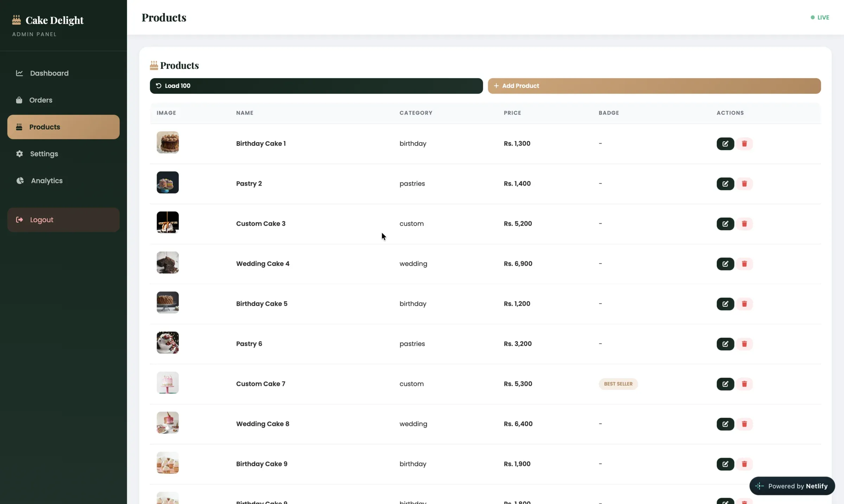844x504 pixels.
Task: Click the BEST SELLER badge
Action: 618,384
